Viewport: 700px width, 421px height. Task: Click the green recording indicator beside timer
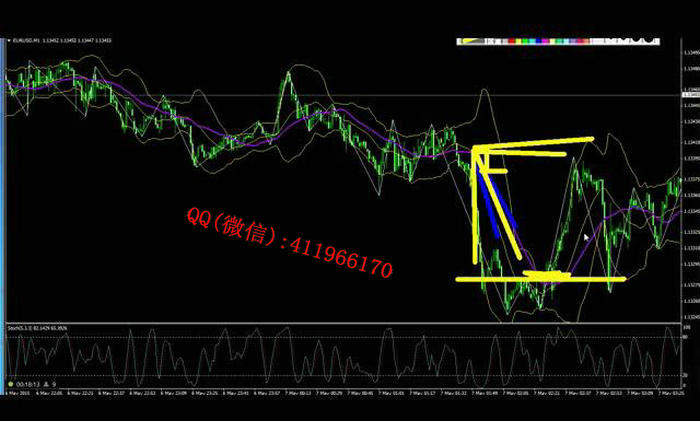pos(10,382)
